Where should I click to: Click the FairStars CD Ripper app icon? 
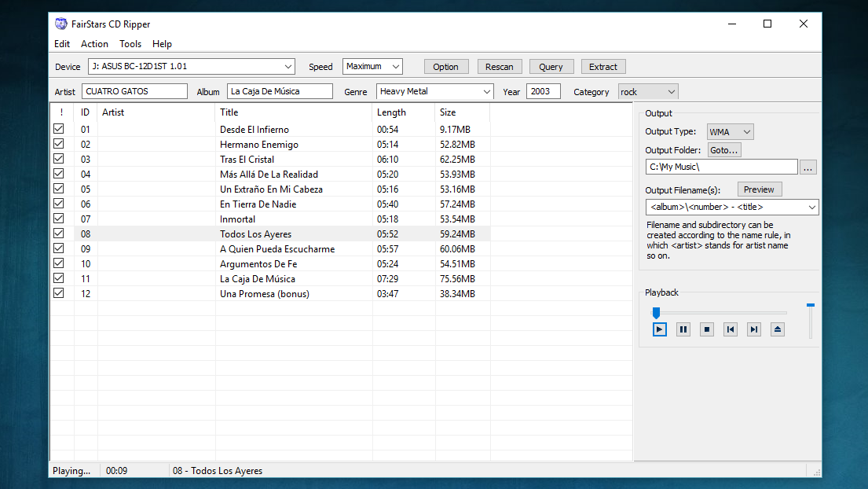coord(61,24)
